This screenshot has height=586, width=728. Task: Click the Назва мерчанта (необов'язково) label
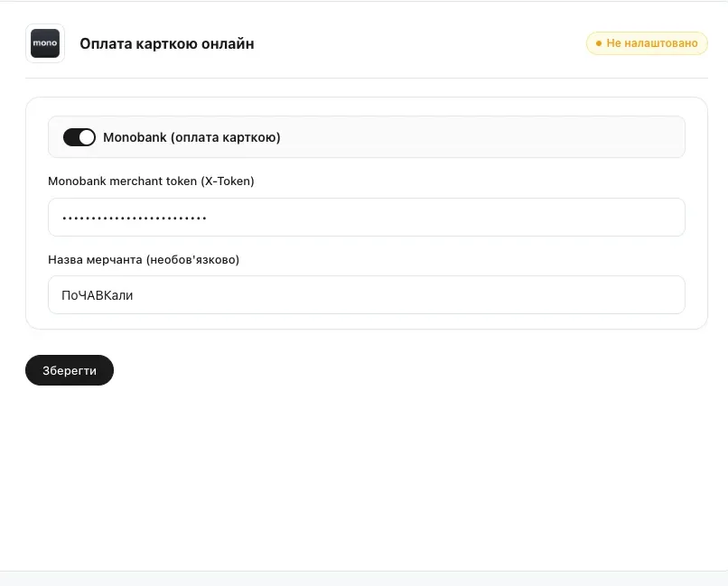[x=144, y=259]
